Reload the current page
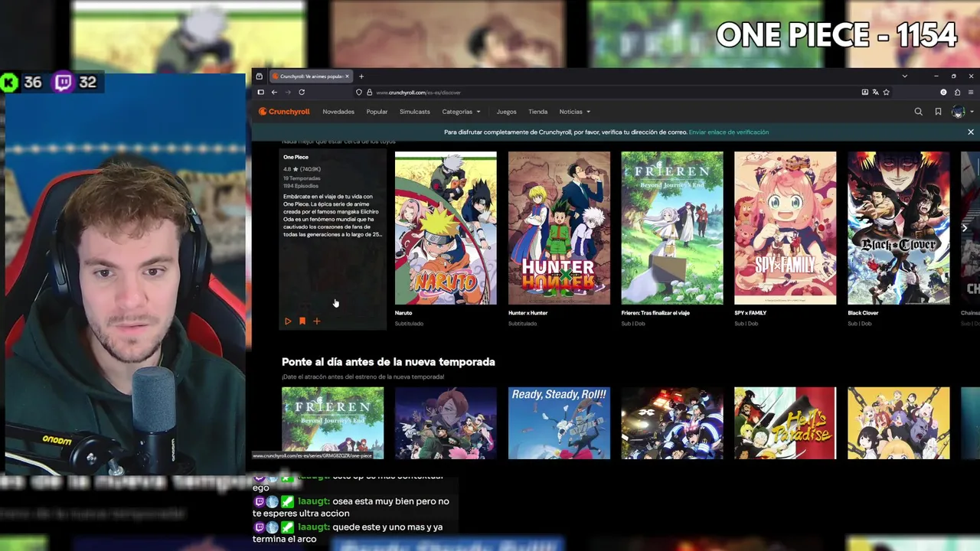The height and width of the screenshot is (551, 980). pyautogui.click(x=302, y=93)
